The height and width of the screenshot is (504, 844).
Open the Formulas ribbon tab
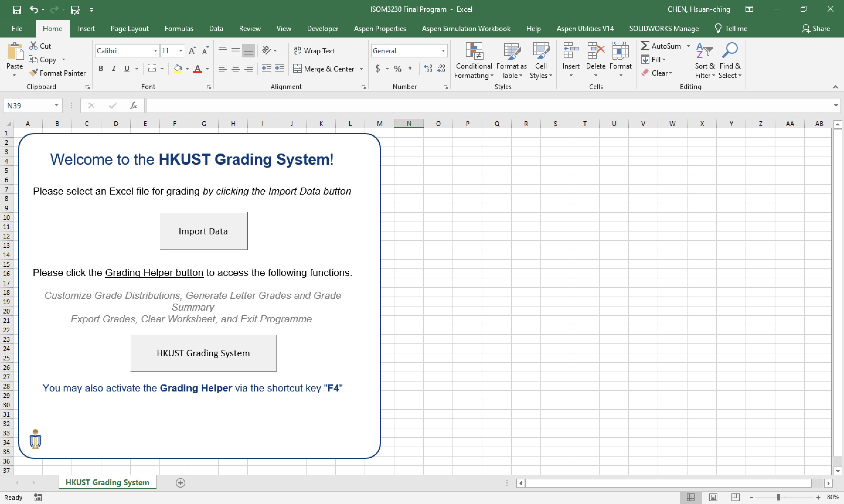tap(179, 28)
